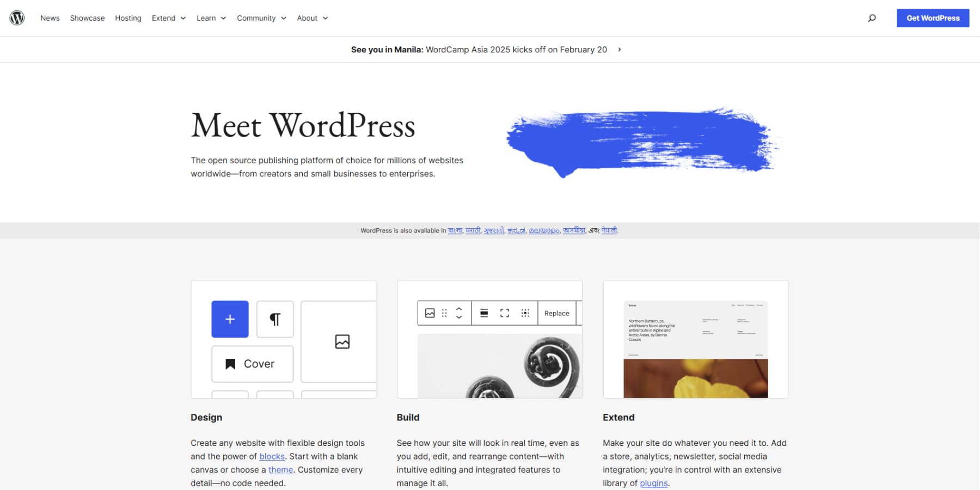980x490 pixels.
Task: Open the alignment icon in the image toolbar
Action: pos(483,313)
